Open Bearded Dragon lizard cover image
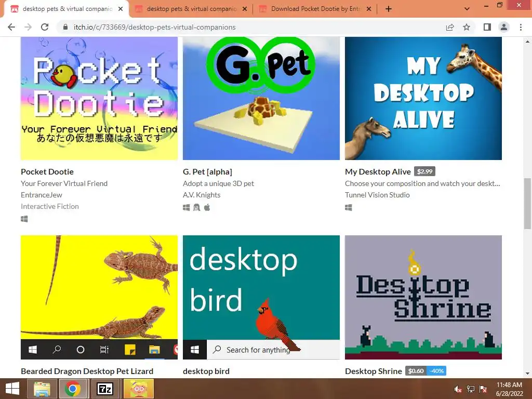This screenshot has width=532, height=399. pyautogui.click(x=99, y=297)
